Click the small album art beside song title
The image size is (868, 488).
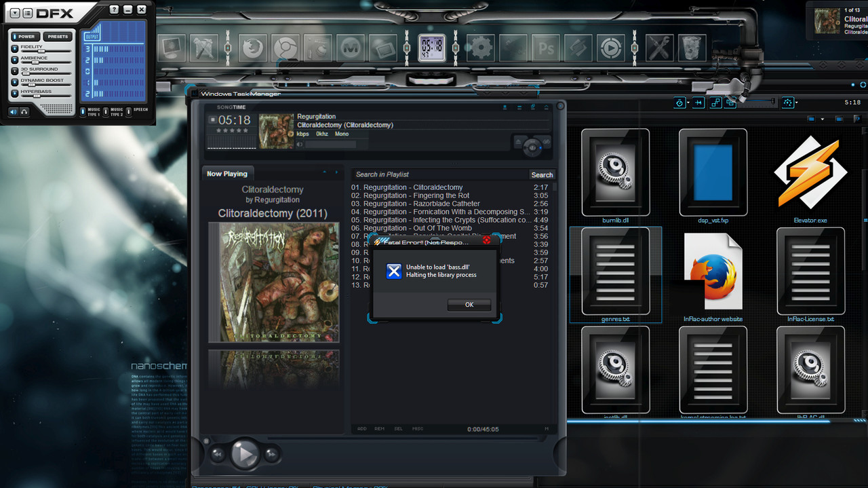[277, 131]
